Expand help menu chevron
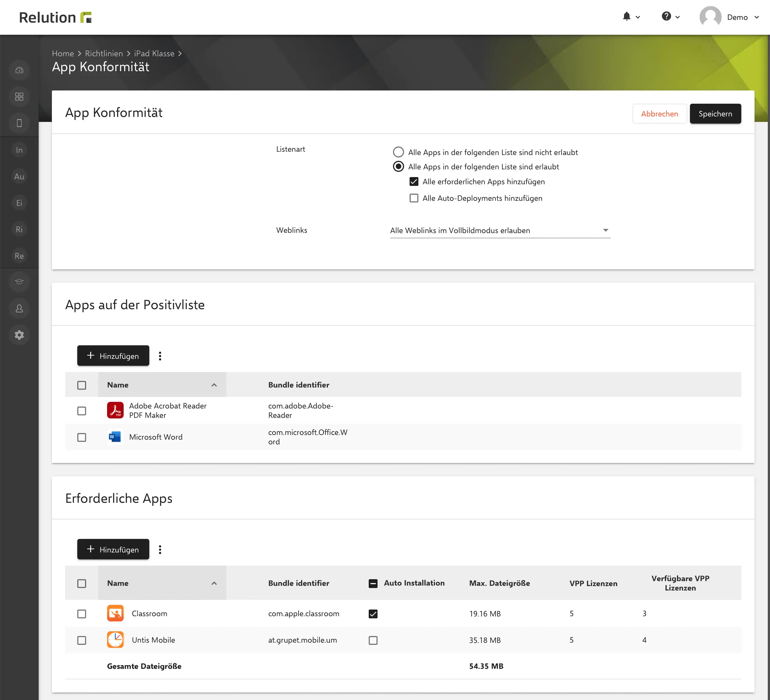 677,17
